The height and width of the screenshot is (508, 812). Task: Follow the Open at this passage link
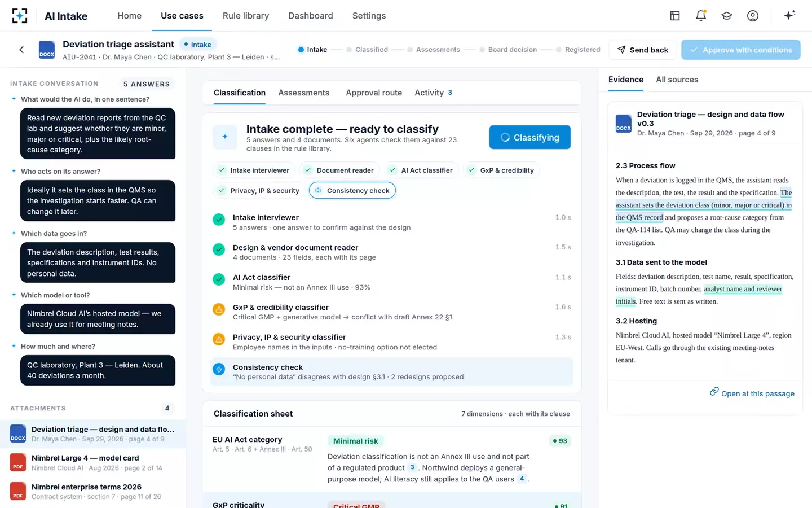[x=752, y=393]
